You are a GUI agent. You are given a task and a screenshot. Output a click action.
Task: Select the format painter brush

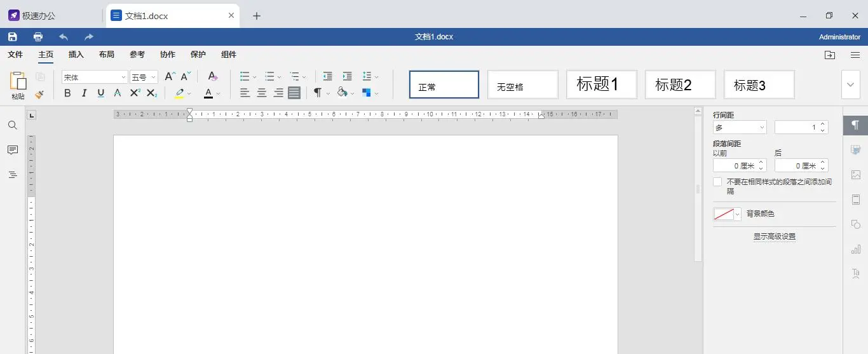pyautogui.click(x=40, y=93)
